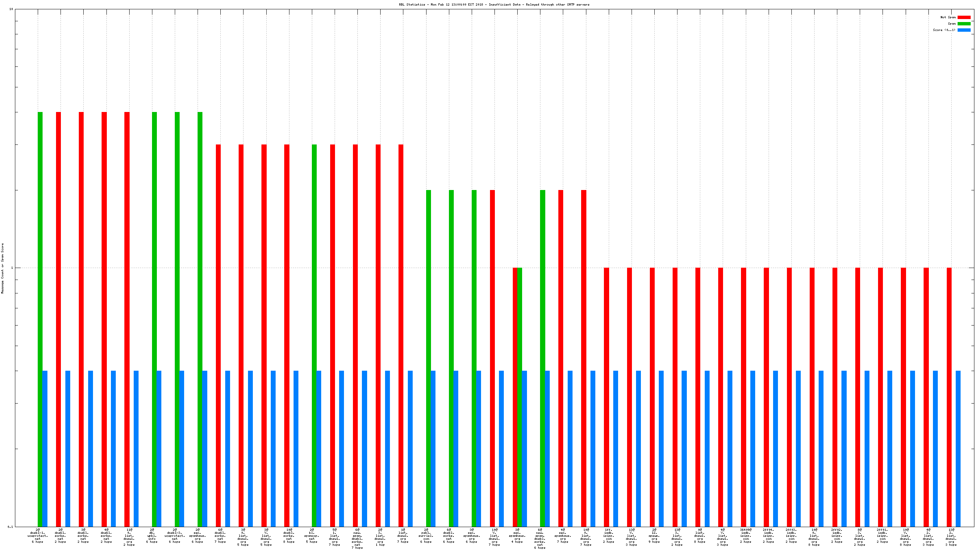Click the y-axis tick label 10
The image size is (980, 551).
click(x=11, y=9)
